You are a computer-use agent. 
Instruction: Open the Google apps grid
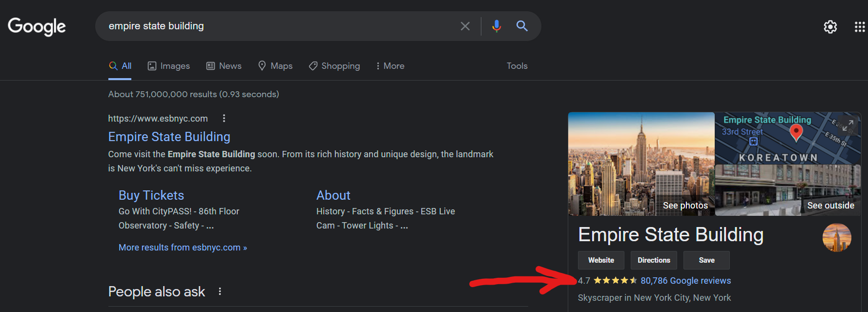(x=859, y=27)
